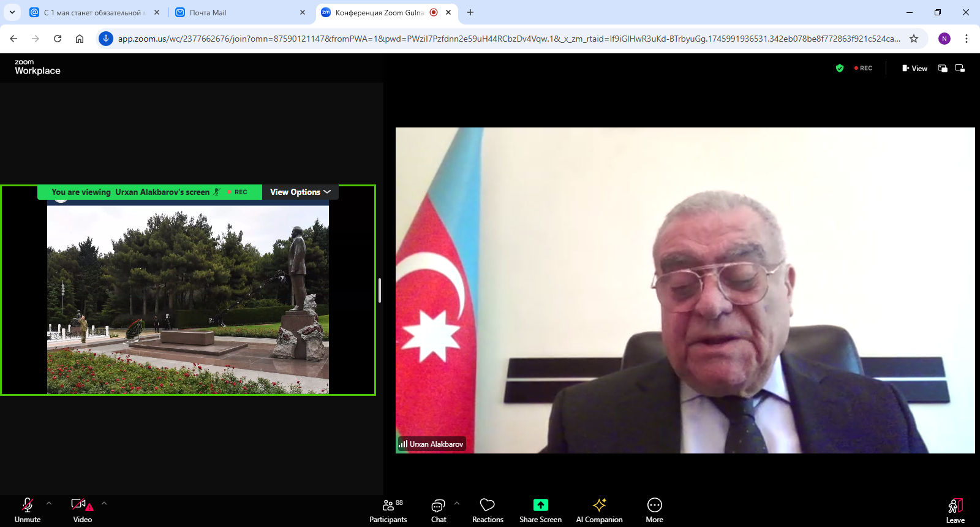Leave the Zoom meeting
Image resolution: width=980 pixels, height=527 pixels.
pyautogui.click(x=955, y=510)
